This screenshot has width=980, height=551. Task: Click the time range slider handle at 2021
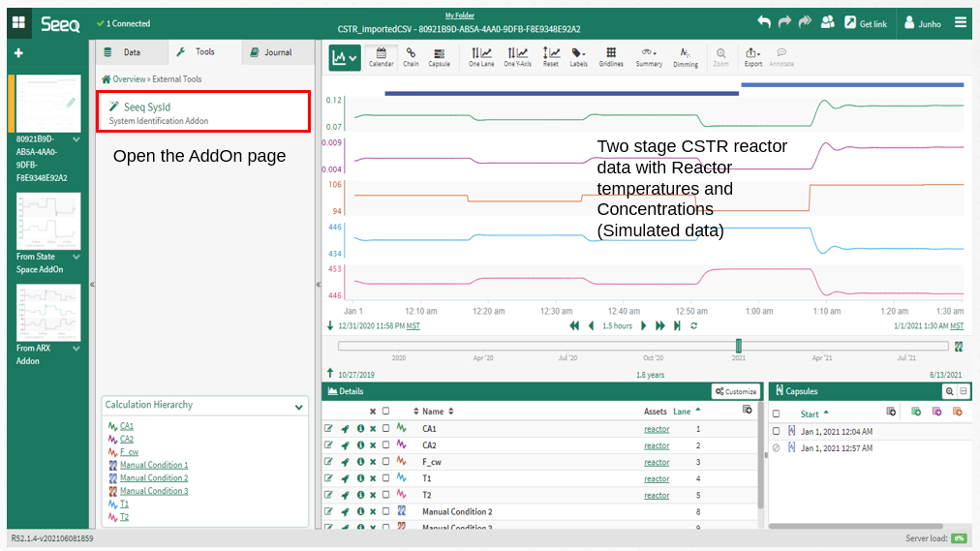pyautogui.click(x=738, y=346)
